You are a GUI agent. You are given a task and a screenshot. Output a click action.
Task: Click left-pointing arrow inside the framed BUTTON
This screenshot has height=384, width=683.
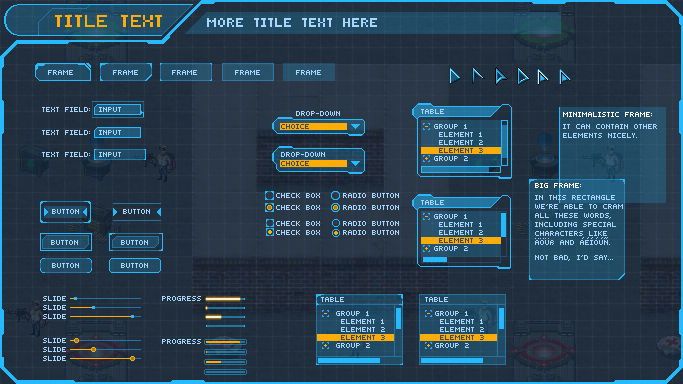tap(85, 212)
